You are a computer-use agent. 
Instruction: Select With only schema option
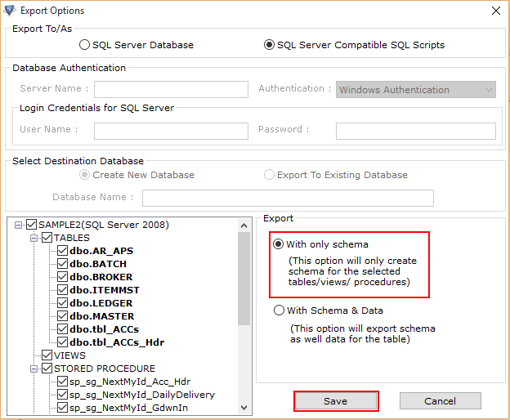pos(278,244)
